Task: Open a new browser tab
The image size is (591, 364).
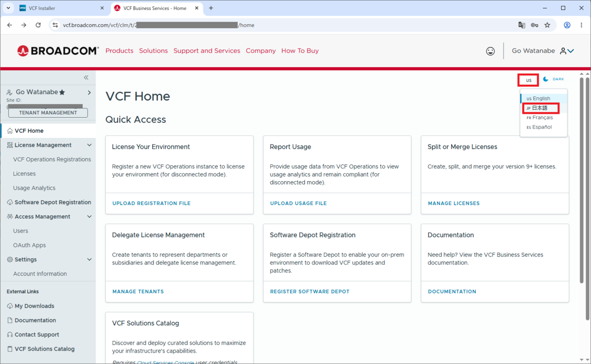Action: coord(211,8)
